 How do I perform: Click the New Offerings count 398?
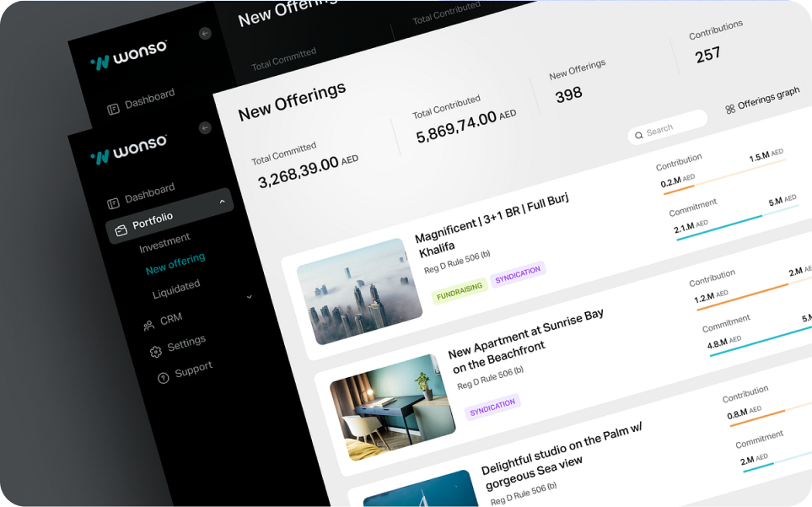coord(568,94)
